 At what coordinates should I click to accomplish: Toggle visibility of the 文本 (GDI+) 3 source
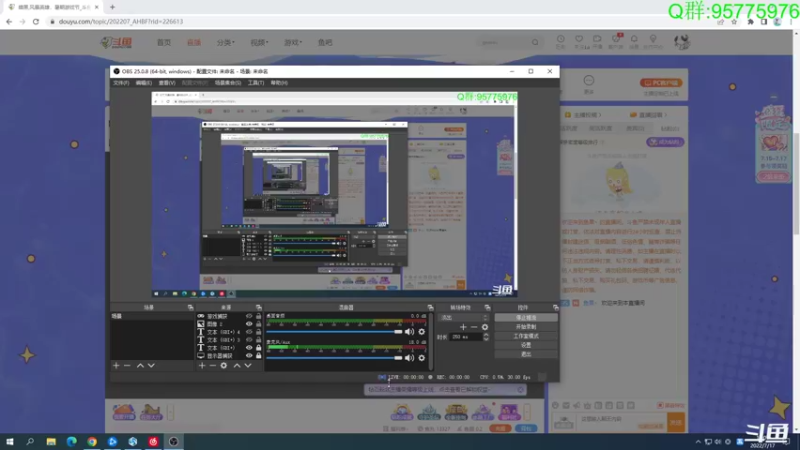(249, 340)
